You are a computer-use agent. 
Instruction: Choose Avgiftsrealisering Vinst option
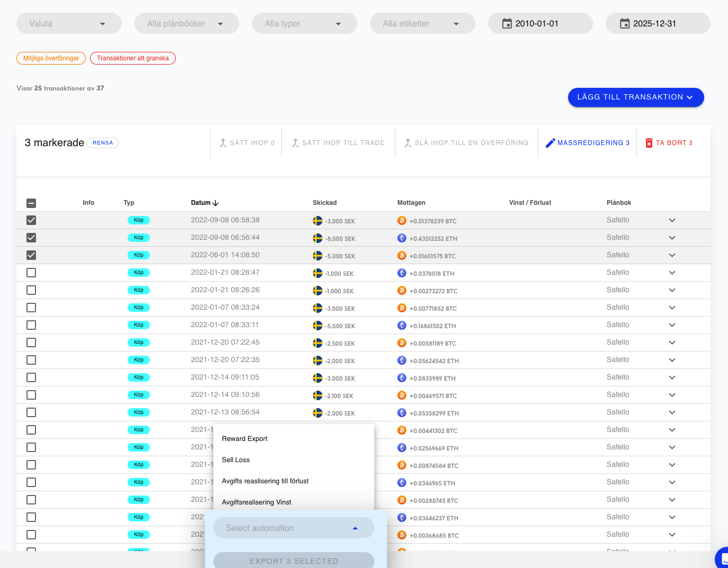pos(294,501)
